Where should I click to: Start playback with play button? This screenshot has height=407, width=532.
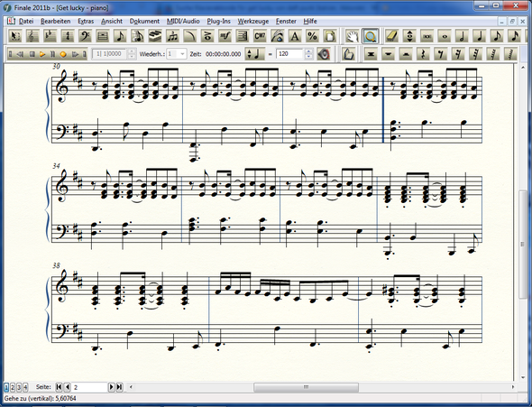pyautogui.click(x=42, y=54)
